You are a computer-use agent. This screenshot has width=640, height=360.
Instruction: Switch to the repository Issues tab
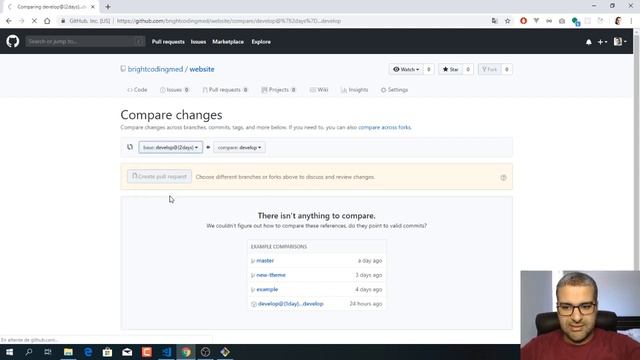(174, 90)
